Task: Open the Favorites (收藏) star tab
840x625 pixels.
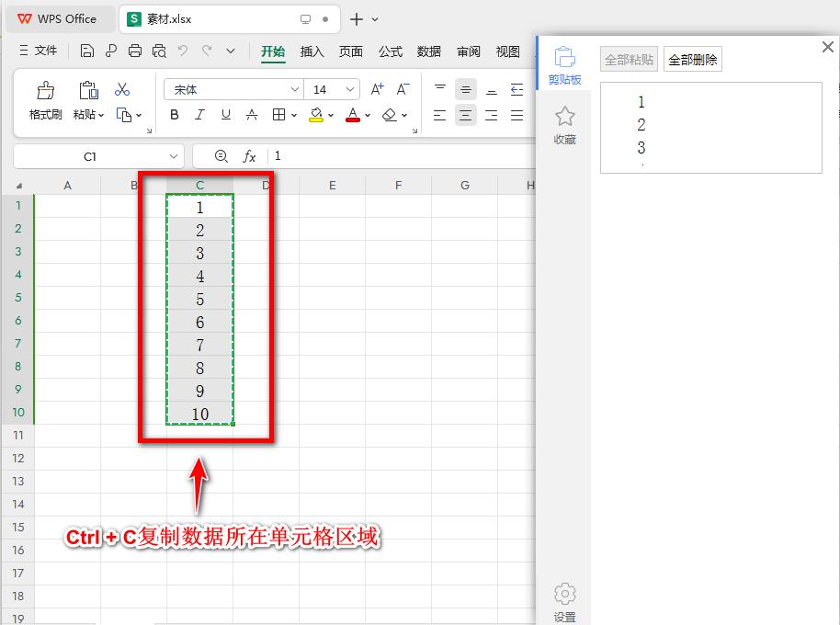Action: pos(564,126)
